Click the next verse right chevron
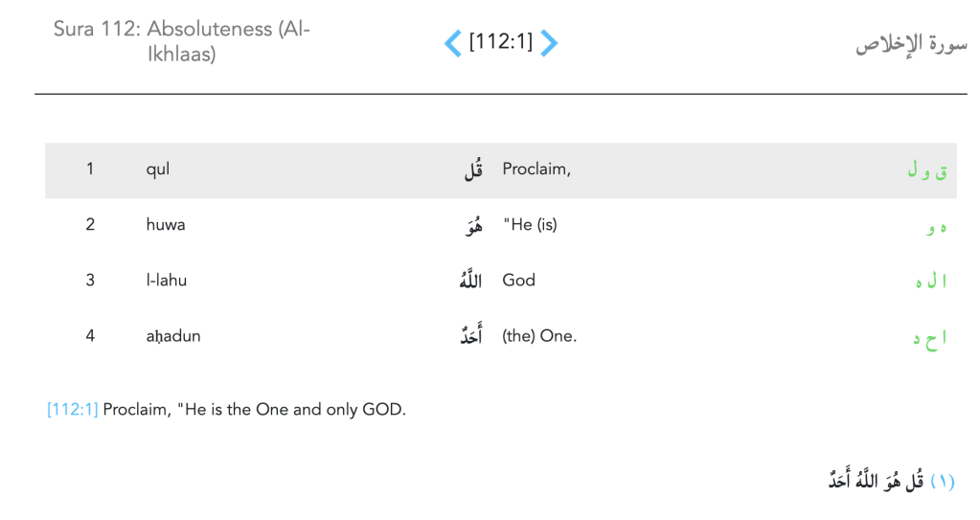This screenshot has height=520, width=980. tap(549, 43)
